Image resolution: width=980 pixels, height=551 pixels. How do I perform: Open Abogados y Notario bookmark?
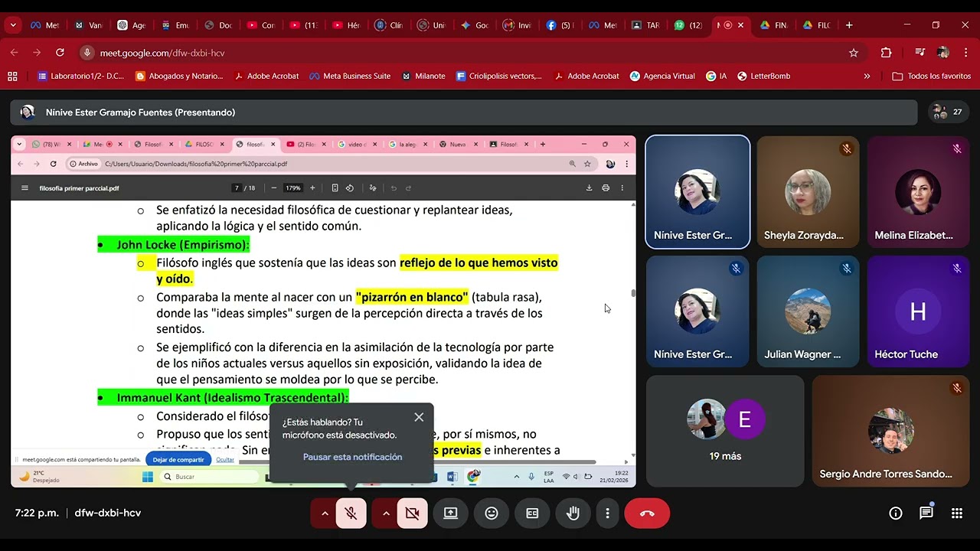179,76
